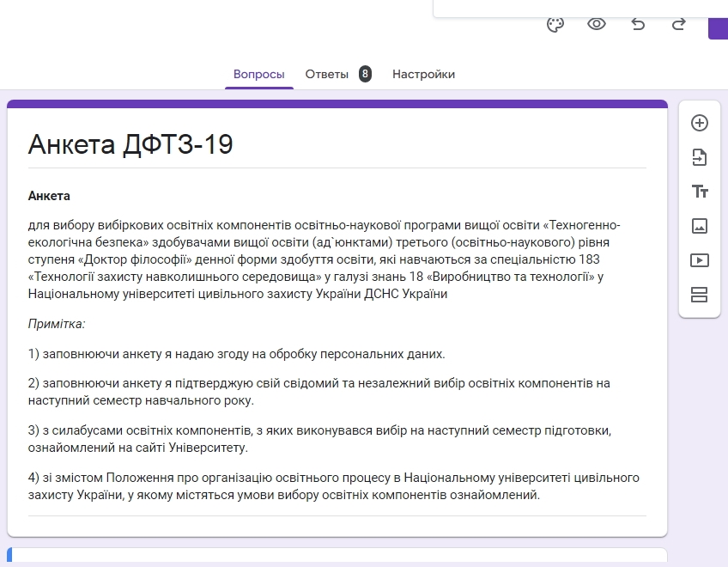Click the form title Анкета ДФТЗ-19
Screen dimensions: 728x567
coord(130,144)
